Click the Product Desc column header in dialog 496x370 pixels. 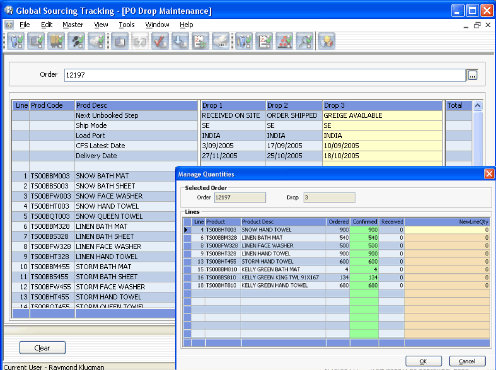(x=283, y=222)
